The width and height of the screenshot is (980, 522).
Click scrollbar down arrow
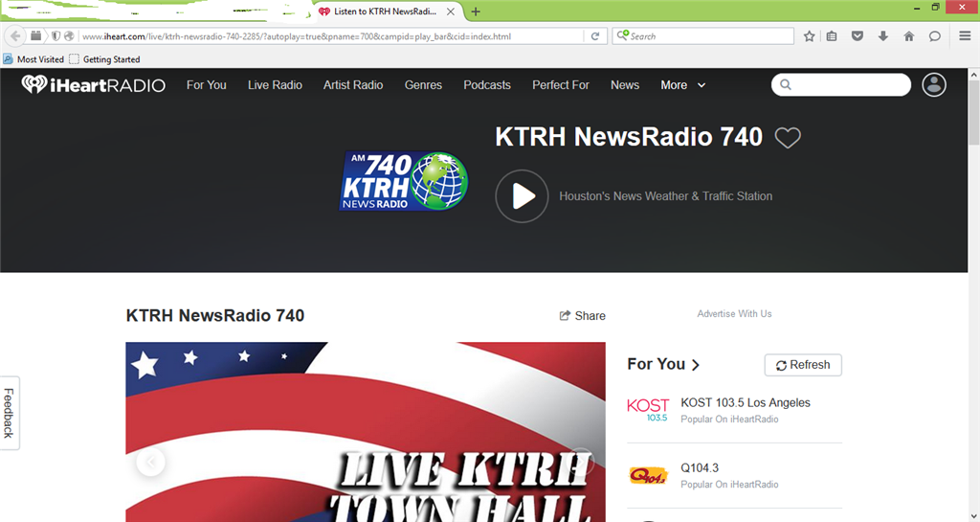click(x=973, y=515)
